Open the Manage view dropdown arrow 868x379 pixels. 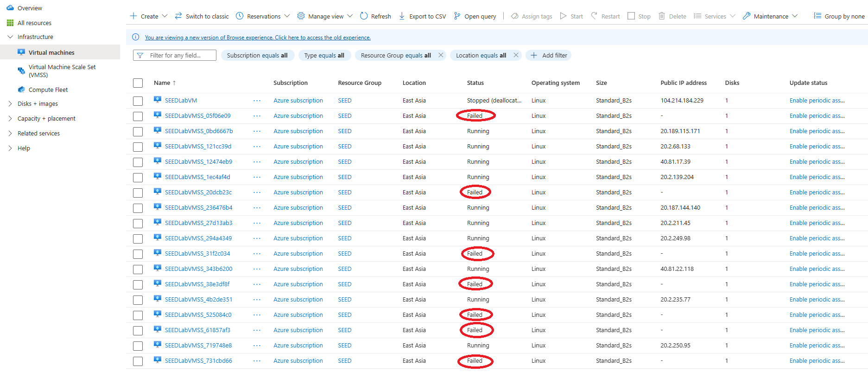(x=350, y=16)
